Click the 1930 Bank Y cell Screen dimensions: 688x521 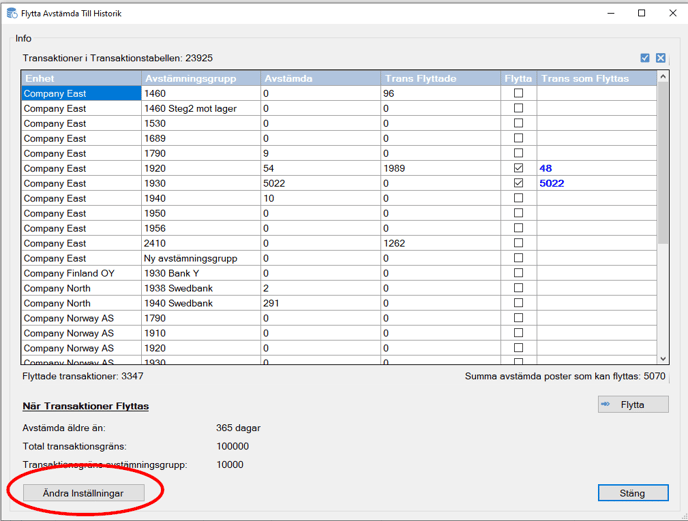(201, 273)
